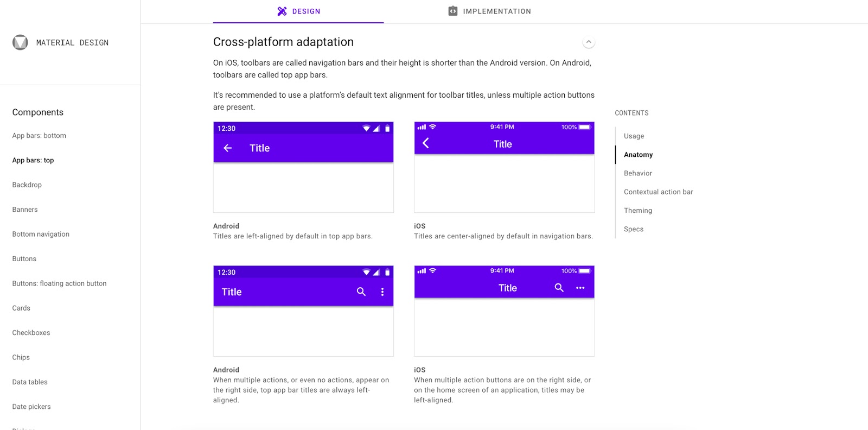Navigate to the Data tables page
Screen dimensions: 868x430
point(30,382)
